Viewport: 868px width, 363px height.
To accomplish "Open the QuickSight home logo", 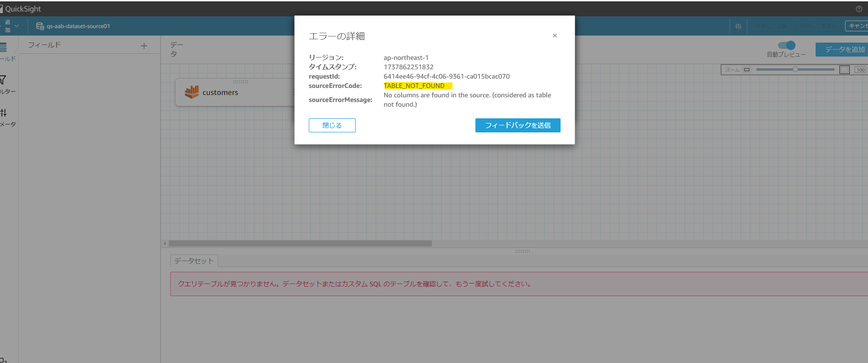I will click(21, 9).
